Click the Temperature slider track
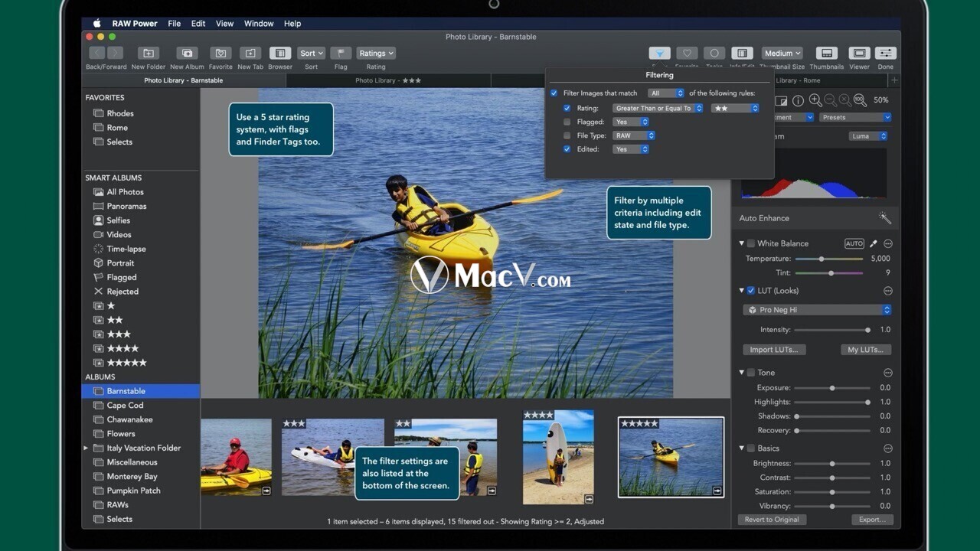The height and width of the screenshot is (551, 980). [x=829, y=259]
